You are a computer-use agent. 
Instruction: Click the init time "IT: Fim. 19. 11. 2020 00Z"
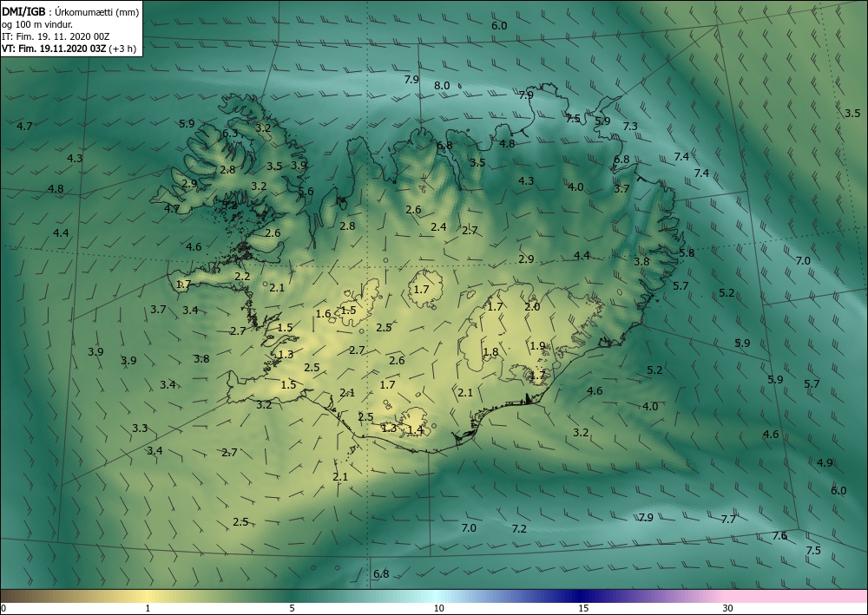[56, 36]
